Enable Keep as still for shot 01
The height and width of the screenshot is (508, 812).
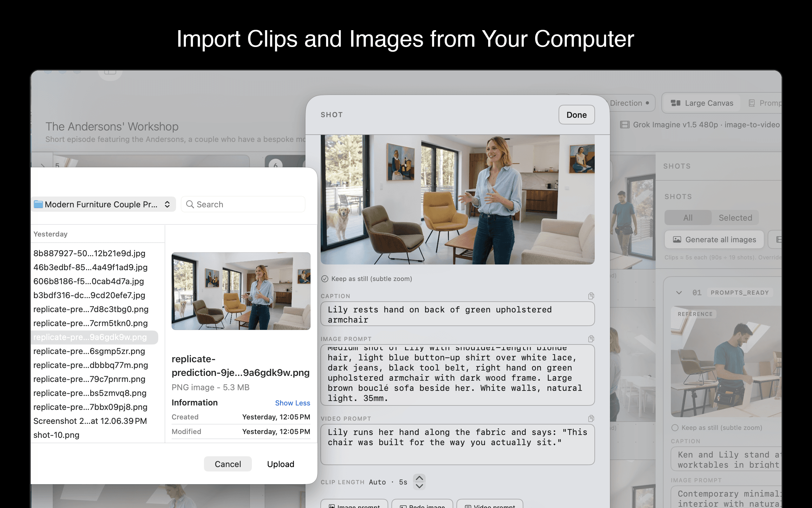pos(675,428)
